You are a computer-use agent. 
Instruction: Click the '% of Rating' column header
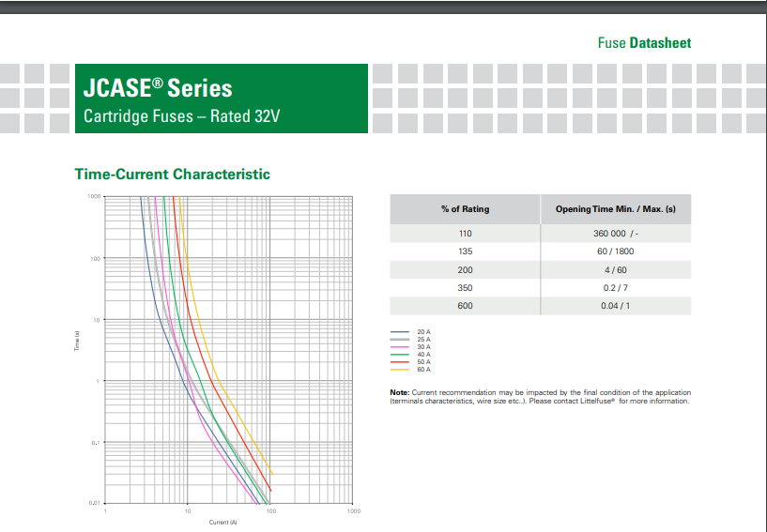click(x=465, y=209)
